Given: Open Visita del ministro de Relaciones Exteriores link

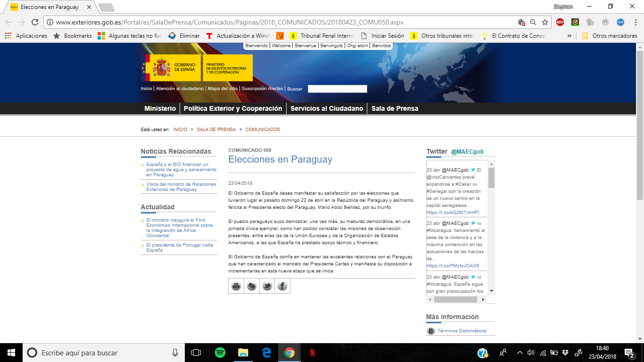Looking at the screenshot, I should coord(181,187).
